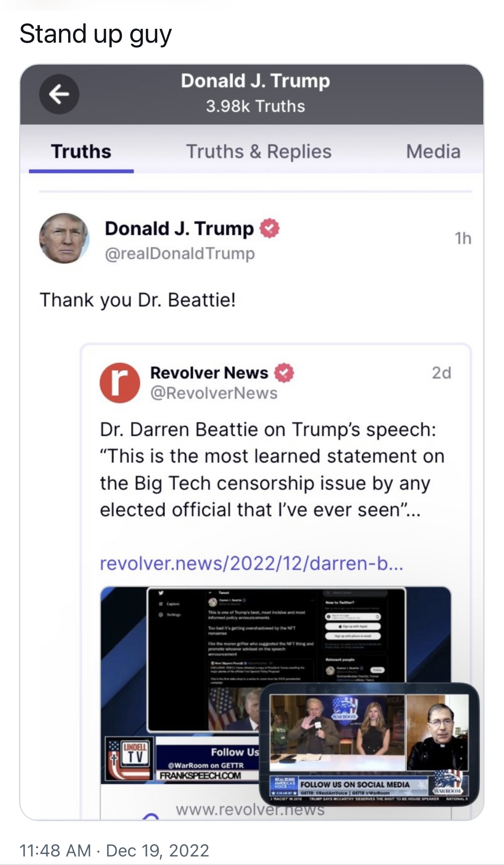The height and width of the screenshot is (865, 504).
Task: Tap the Donald J. Trump name in the post
Action: 180,228
